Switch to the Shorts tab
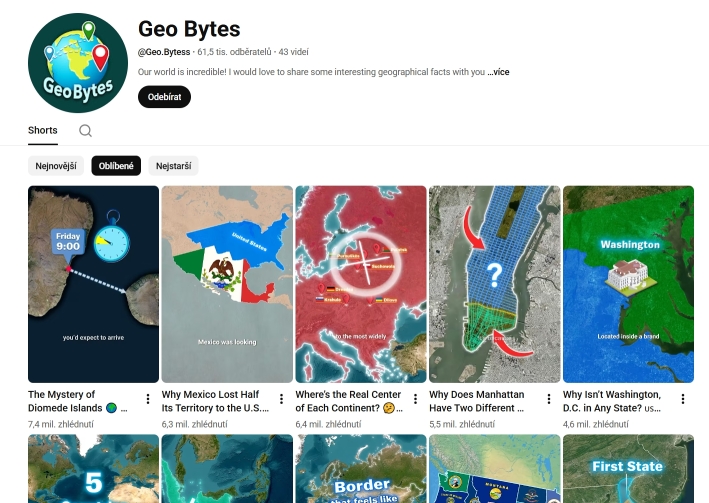The height and width of the screenshot is (503, 709). (43, 130)
